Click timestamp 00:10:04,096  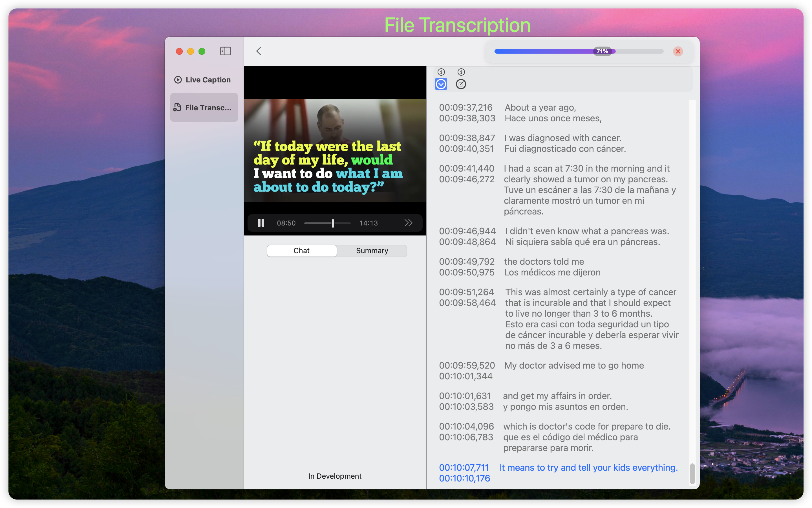[466, 426]
